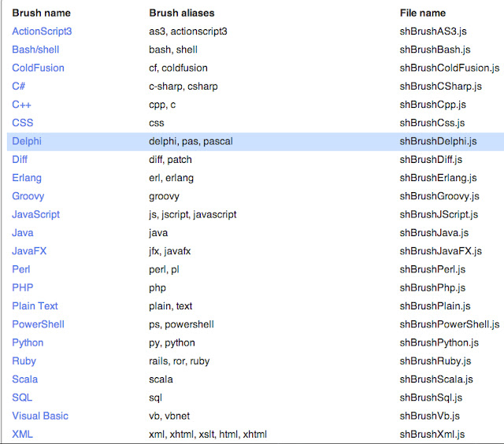
Task: Open the ColdFusion brush link
Action: tap(39, 68)
